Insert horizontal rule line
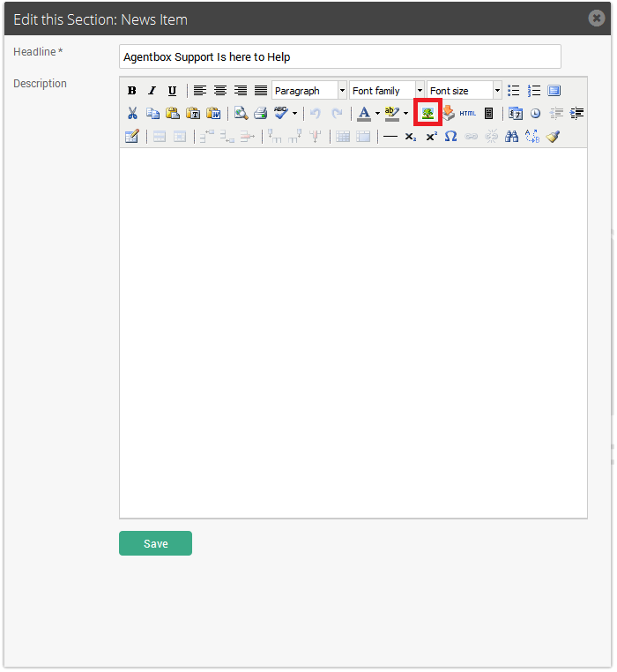The height and width of the screenshot is (672, 617). pyautogui.click(x=390, y=137)
